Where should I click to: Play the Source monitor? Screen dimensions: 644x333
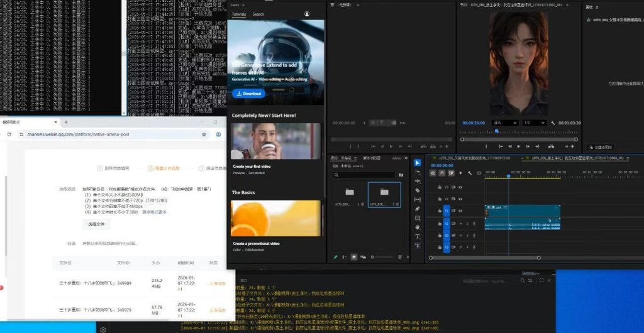pos(391,146)
